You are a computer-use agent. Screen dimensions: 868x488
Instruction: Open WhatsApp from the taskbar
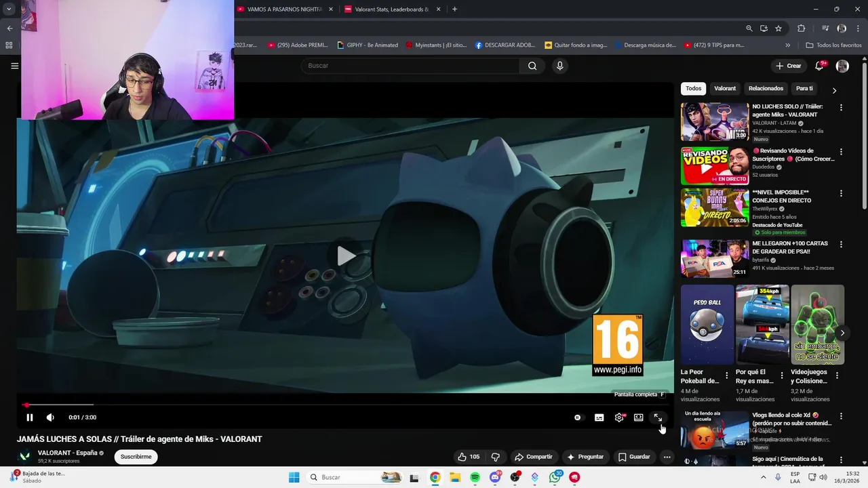[x=555, y=477]
